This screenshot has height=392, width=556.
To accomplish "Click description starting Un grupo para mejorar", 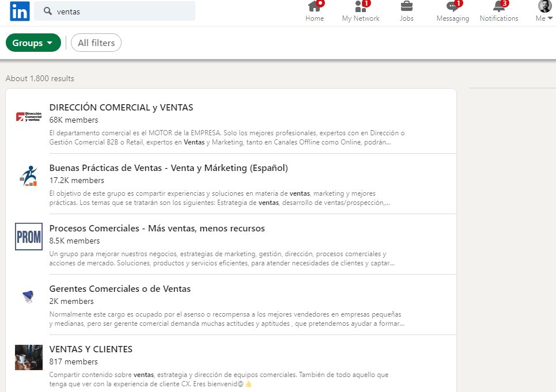I will click(222, 258).
